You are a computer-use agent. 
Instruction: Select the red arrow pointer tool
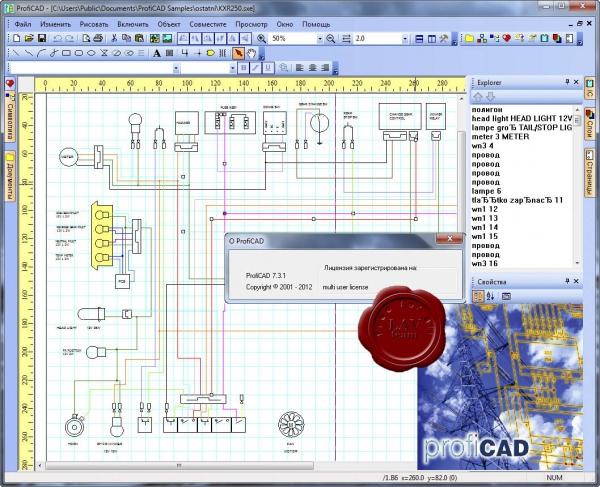(238, 53)
